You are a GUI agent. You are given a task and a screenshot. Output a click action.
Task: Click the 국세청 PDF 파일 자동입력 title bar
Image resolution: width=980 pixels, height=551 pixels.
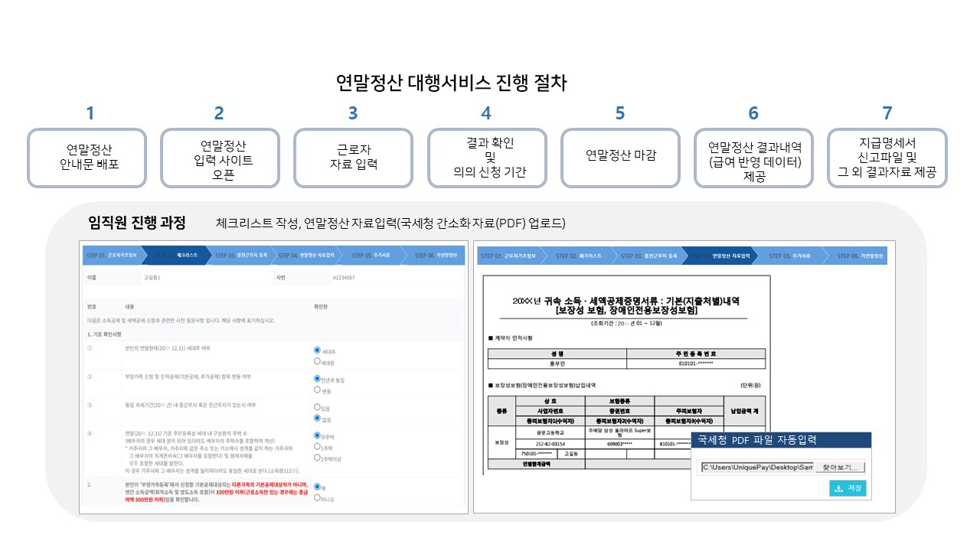(781, 439)
